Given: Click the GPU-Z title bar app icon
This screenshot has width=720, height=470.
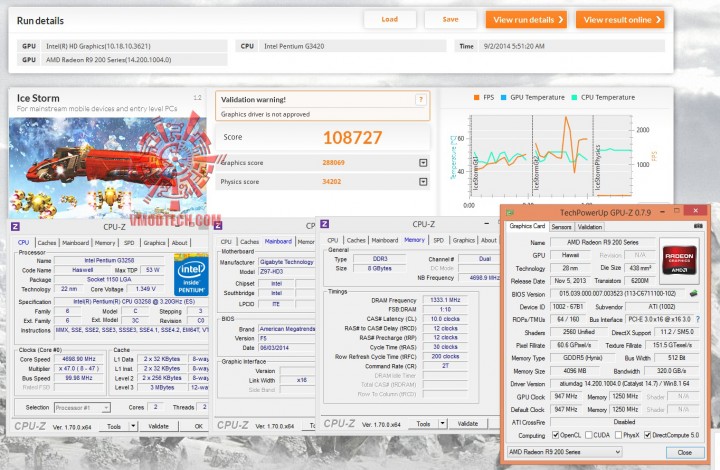Looking at the screenshot, I should [510, 212].
